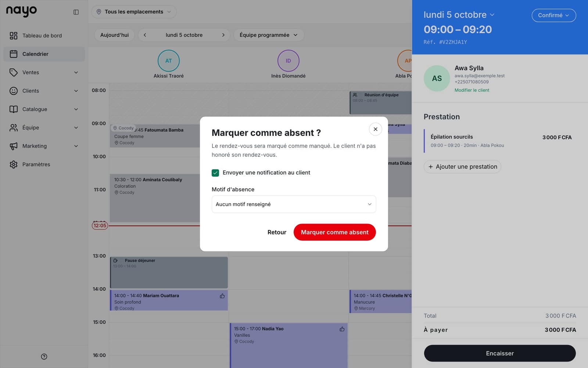
Task: Click the 12:05 current time marker
Action: [x=100, y=226]
